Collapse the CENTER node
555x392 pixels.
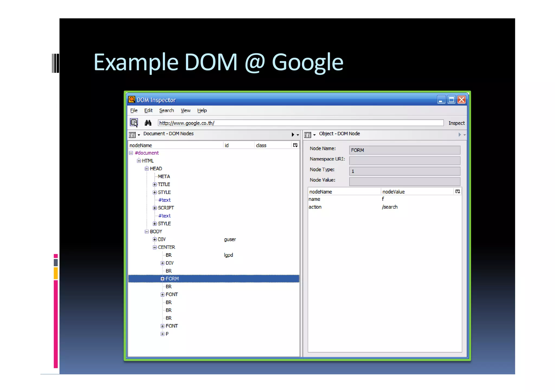coord(154,247)
